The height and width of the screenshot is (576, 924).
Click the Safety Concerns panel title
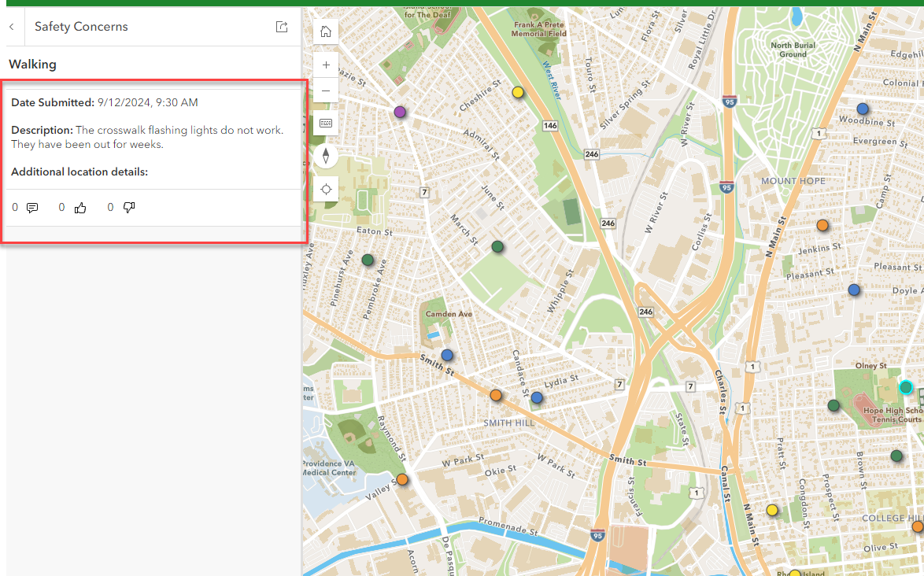(81, 26)
